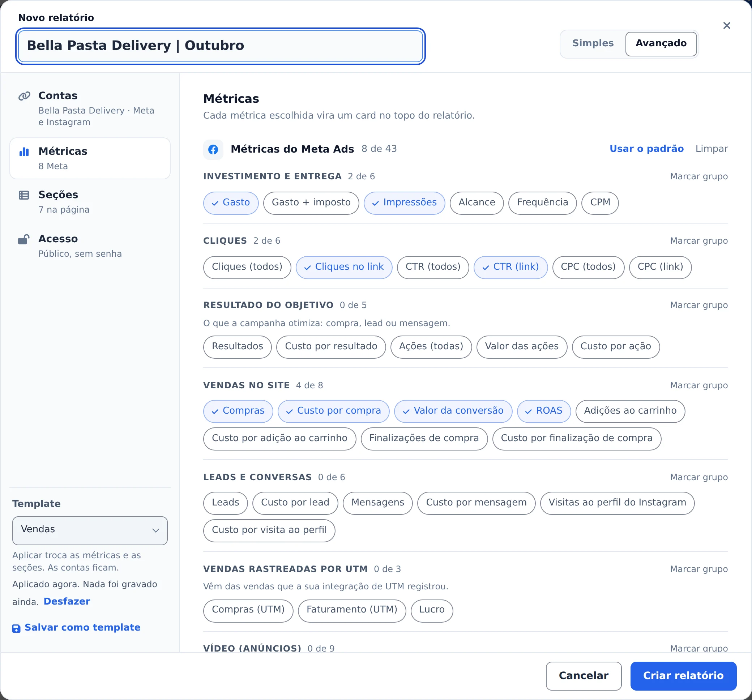Viewport: 752px width, 700px height.
Task: Select the Custo por lead chip
Action: click(295, 503)
